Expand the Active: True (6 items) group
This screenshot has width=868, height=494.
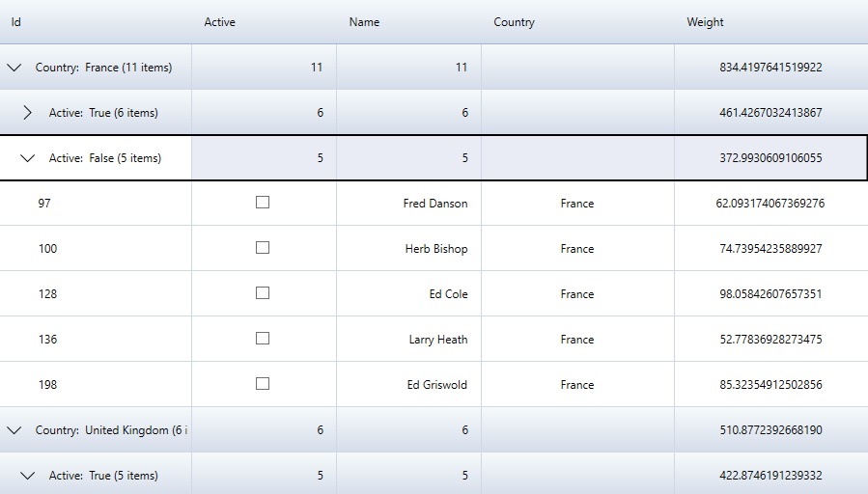28,113
